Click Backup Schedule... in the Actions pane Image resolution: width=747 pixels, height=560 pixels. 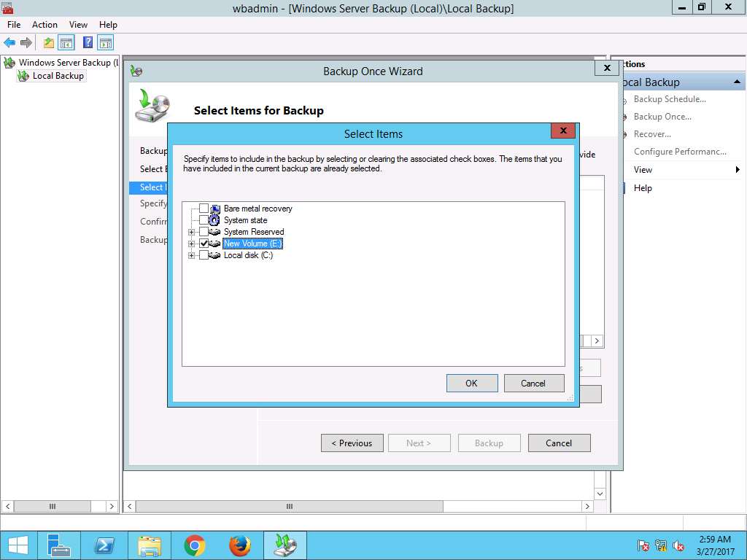(x=670, y=99)
